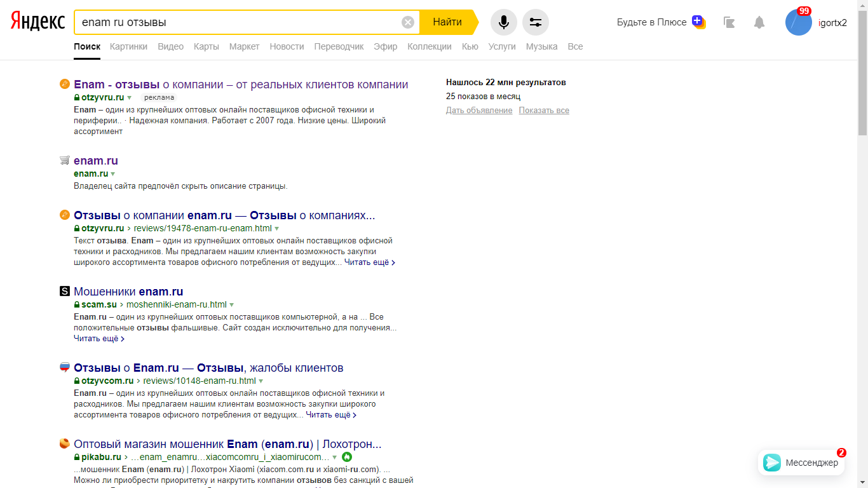Open the notifications bell icon
The image size is (868, 488).
point(759,23)
